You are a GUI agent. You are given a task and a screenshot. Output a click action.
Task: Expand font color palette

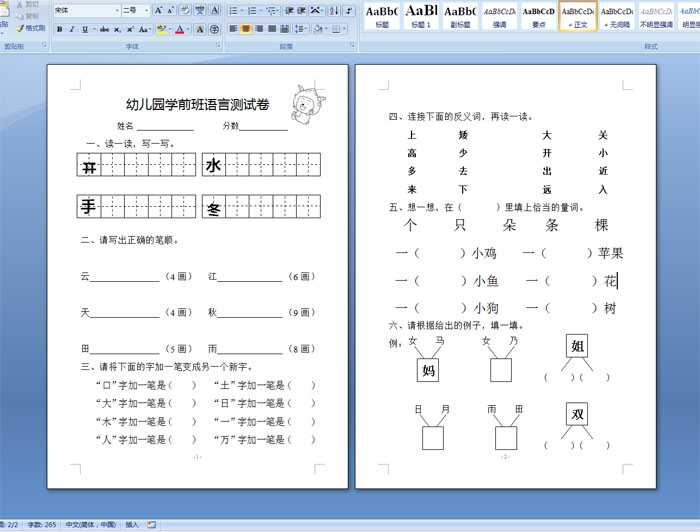point(188,29)
